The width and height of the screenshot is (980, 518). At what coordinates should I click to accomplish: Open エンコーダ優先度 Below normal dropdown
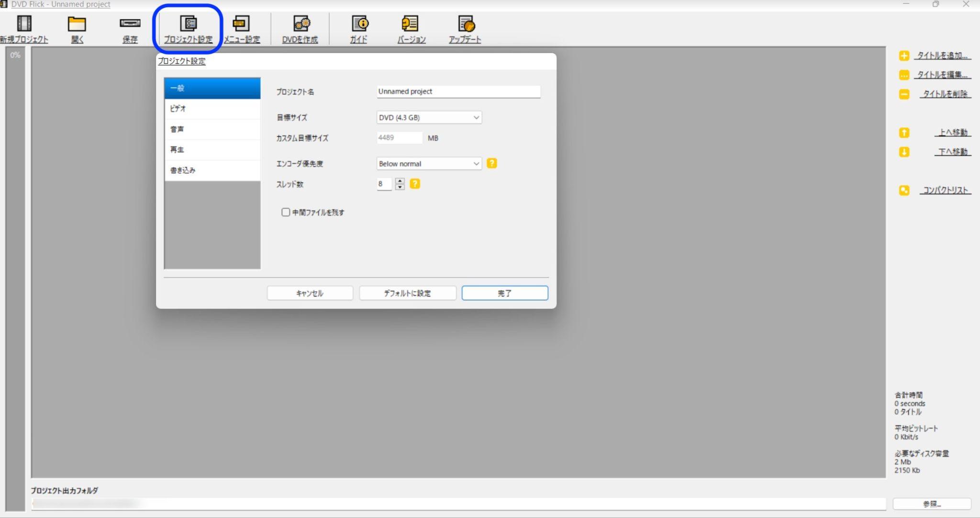[x=429, y=164]
